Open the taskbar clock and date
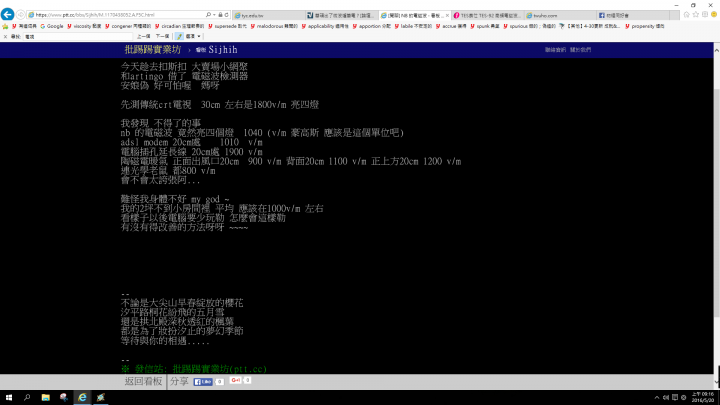The image size is (720, 405). click(703, 398)
